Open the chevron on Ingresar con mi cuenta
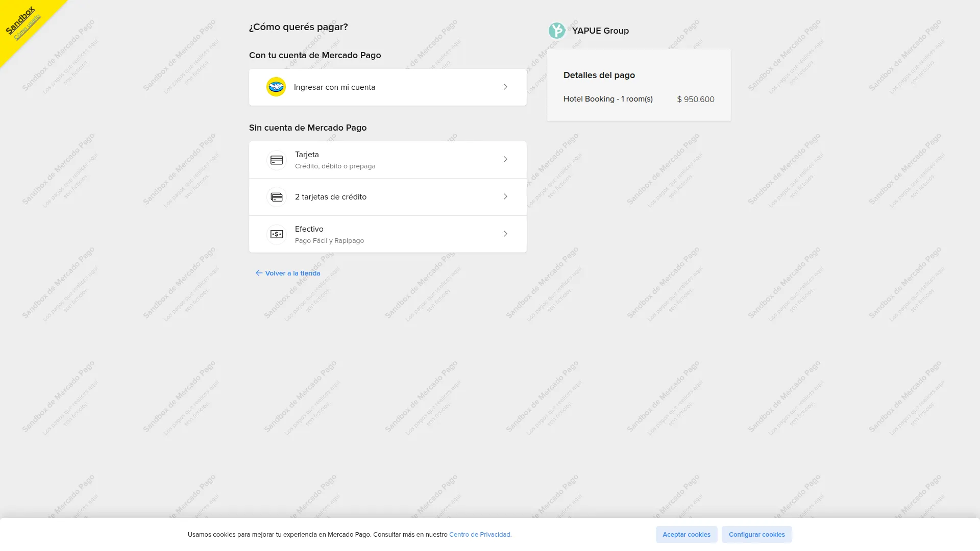This screenshot has width=980, height=551. pos(505,87)
